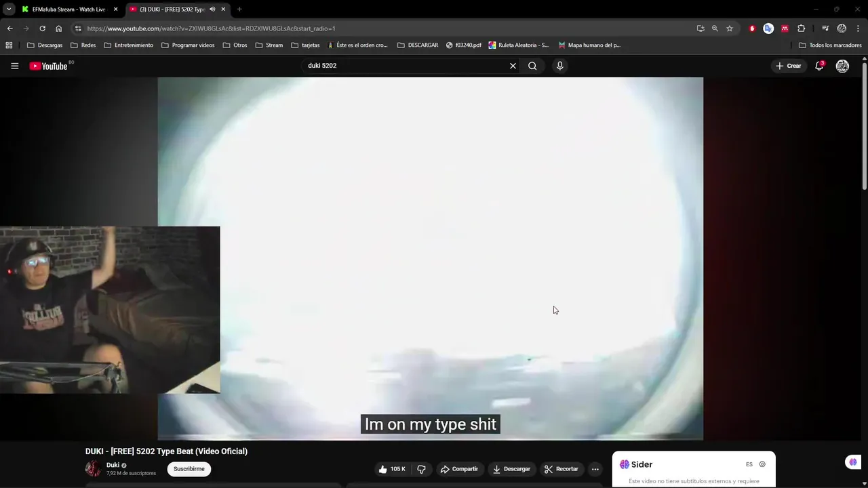Click the blue translate extension icon

(768, 28)
